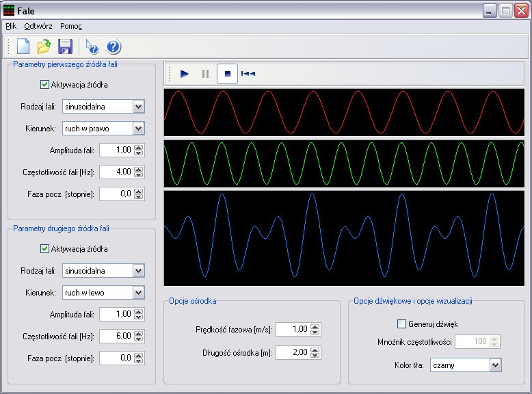
Task: Expand first source 'Rodzaj fali' dropdown
Action: coord(139,107)
